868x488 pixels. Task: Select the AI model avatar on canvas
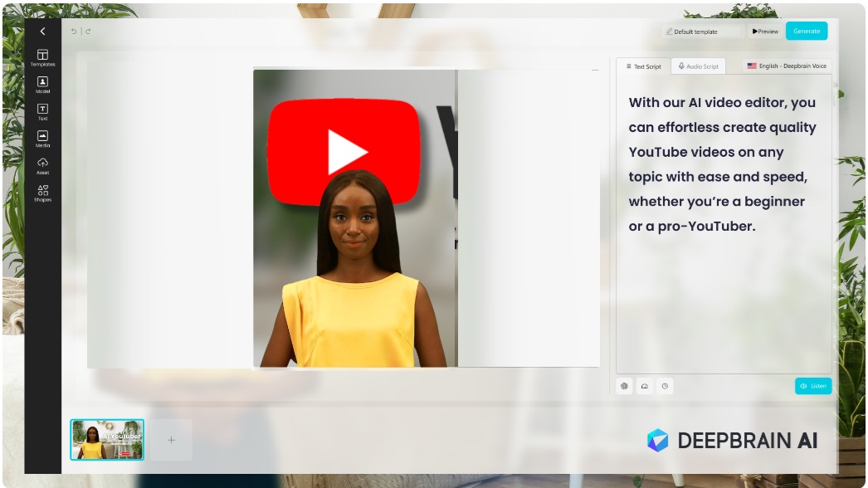(353, 269)
